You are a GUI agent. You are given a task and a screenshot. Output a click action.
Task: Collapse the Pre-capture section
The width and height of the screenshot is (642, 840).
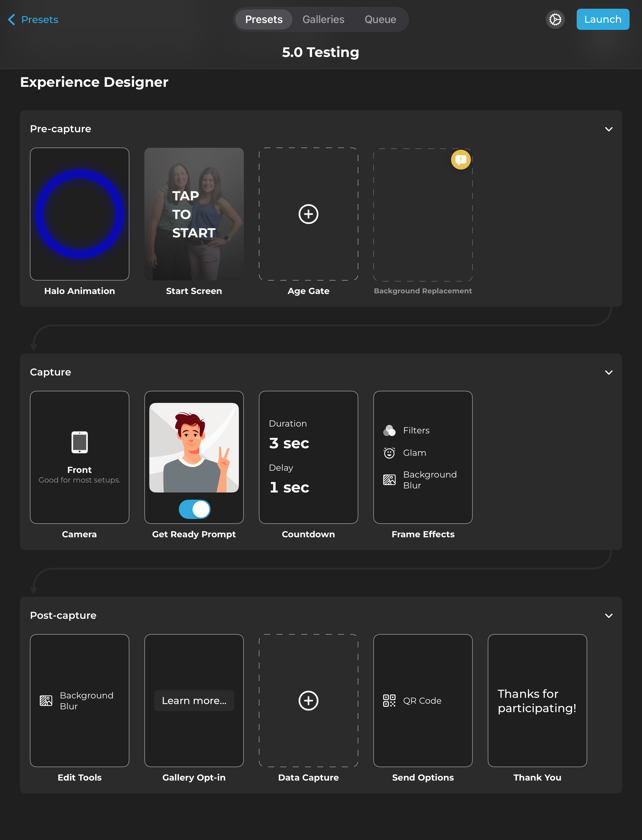click(x=608, y=129)
